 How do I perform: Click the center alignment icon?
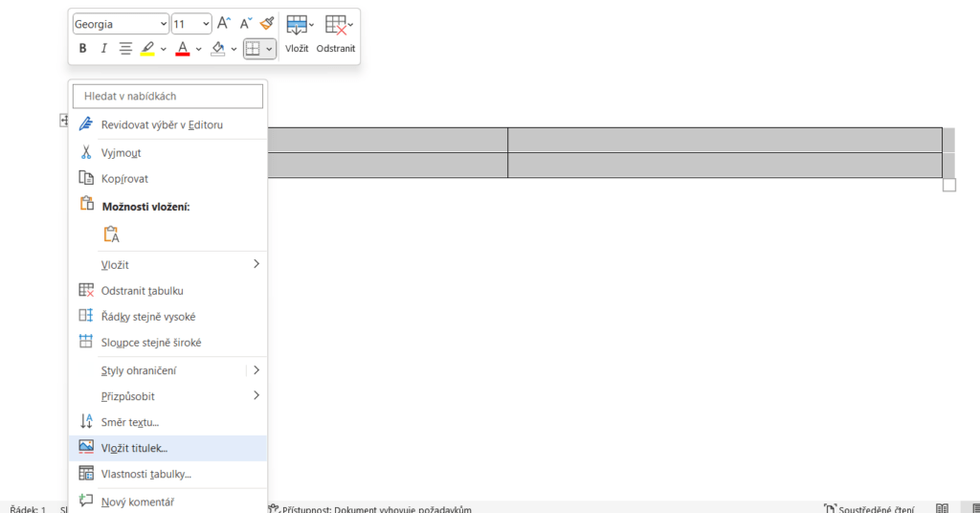(125, 49)
